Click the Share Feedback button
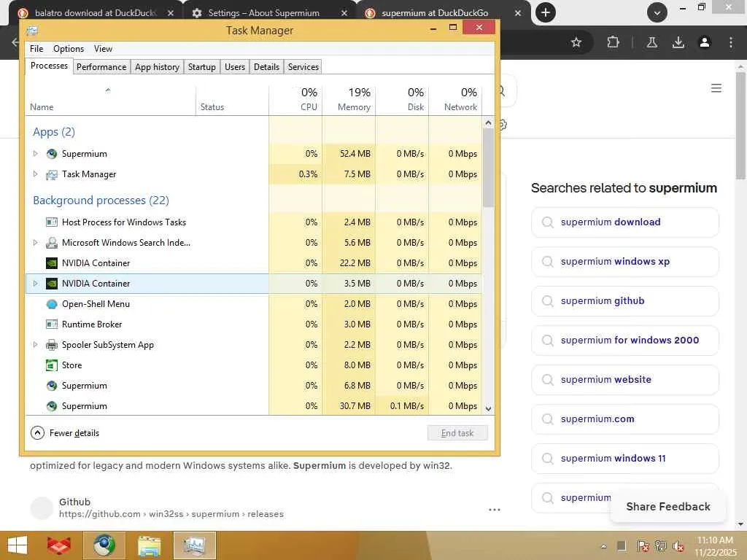 coord(668,507)
